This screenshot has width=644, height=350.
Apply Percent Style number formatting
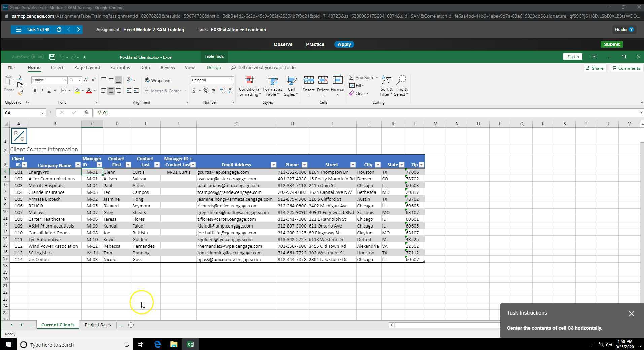click(206, 91)
